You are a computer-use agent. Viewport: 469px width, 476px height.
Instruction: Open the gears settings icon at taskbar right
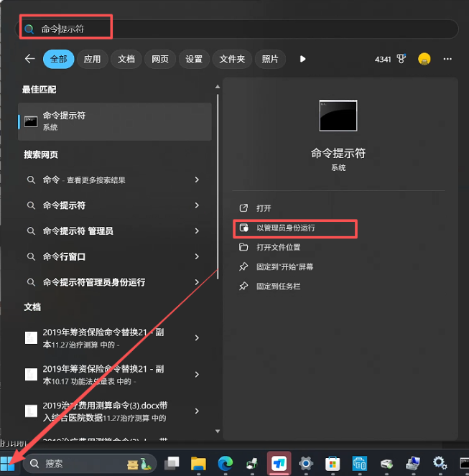coord(440,463)
